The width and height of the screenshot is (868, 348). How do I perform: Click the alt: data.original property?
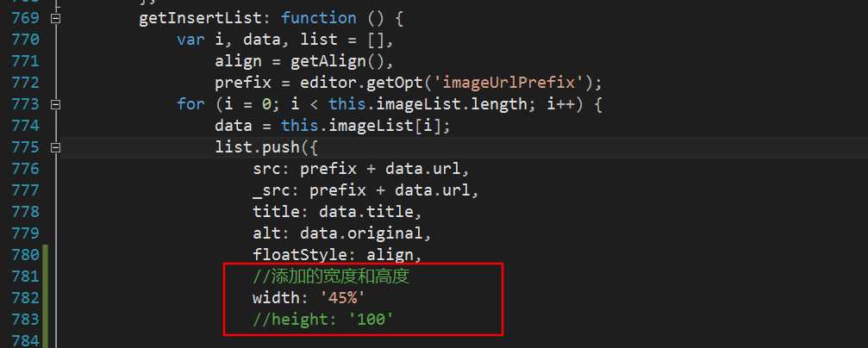pos(342,233)
